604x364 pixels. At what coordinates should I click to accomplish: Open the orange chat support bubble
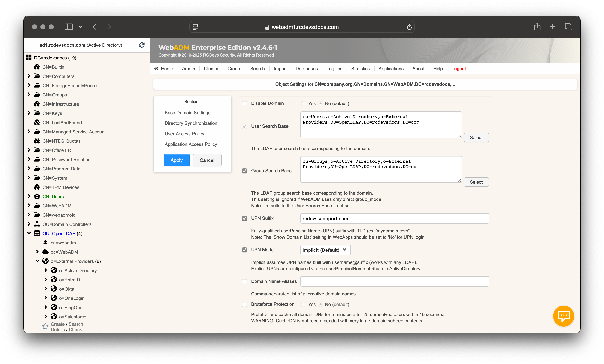pyautogui.click(x=563, y=316)
